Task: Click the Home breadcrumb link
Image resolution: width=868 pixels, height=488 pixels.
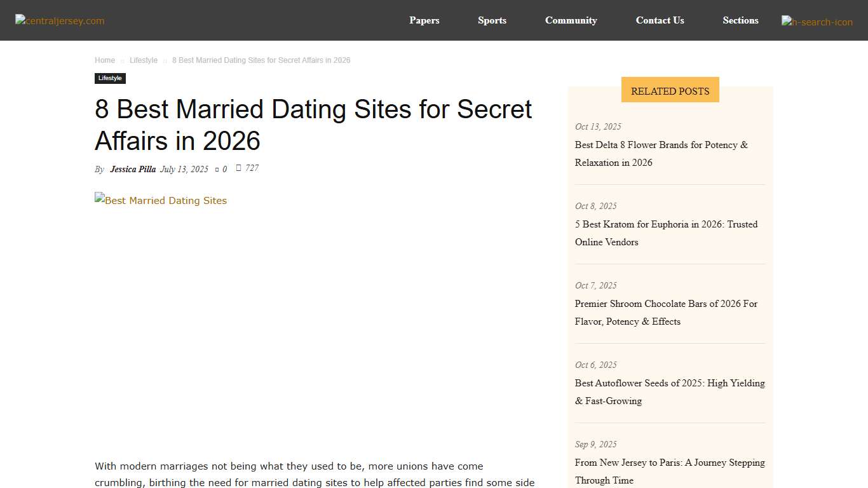Action: point(104,60)
